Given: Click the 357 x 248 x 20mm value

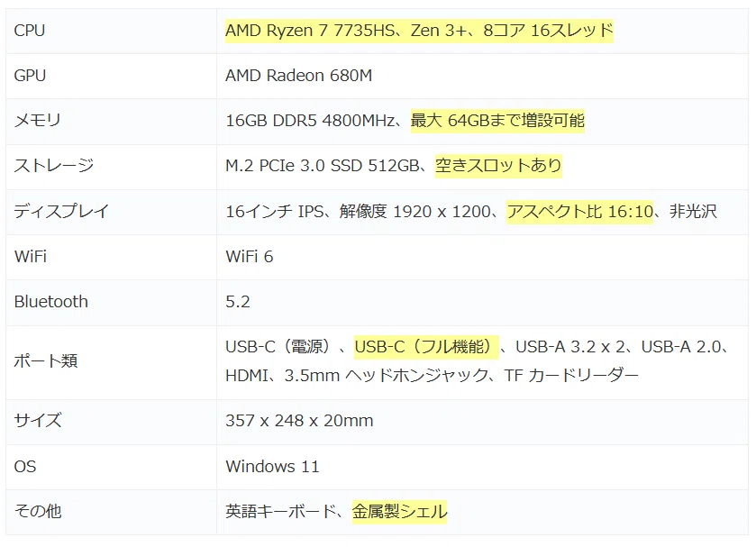Looking at the screenshot, I should 299,420.
